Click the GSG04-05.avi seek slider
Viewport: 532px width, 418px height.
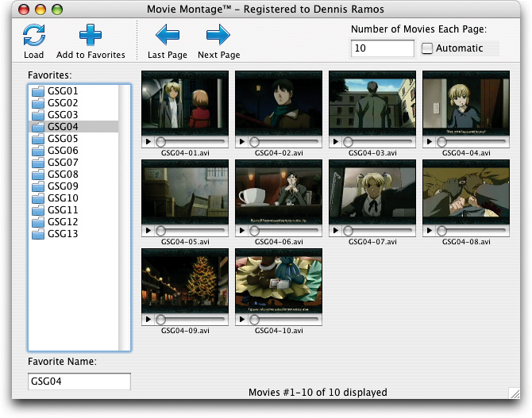(191, 231)
